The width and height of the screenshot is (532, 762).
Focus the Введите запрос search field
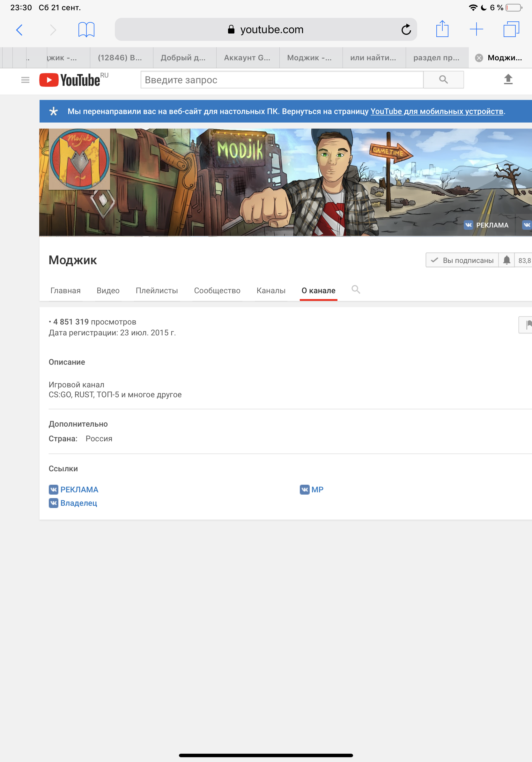pyautogui.click(x=282, y=80)
